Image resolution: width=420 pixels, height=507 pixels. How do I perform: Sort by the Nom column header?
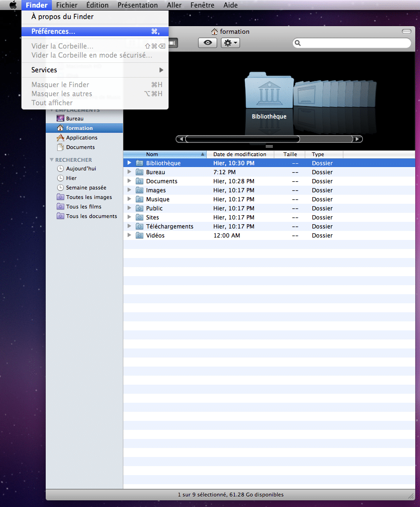(165, 154)
